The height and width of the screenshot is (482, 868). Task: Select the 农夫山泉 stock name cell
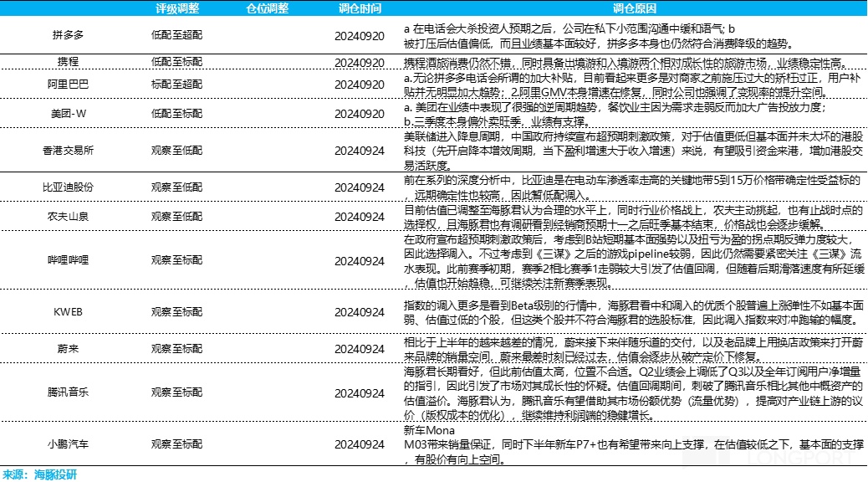pyautogui.click(x=68, y=217)
